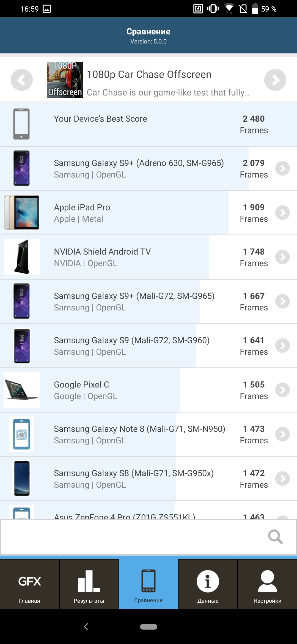Screen dimensions: 297x644
Task: Expand NVIDIA Shield Android TV chevron
Action: point(283,257)
